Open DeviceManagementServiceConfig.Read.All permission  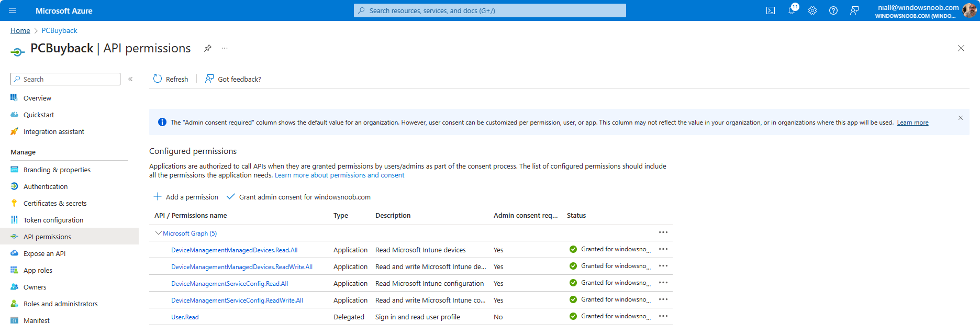point(229,284)
